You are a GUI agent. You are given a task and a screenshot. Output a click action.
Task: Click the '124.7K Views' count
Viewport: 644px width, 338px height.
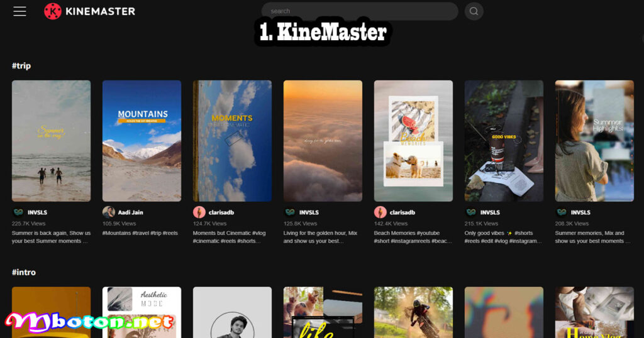click(210, 224)
